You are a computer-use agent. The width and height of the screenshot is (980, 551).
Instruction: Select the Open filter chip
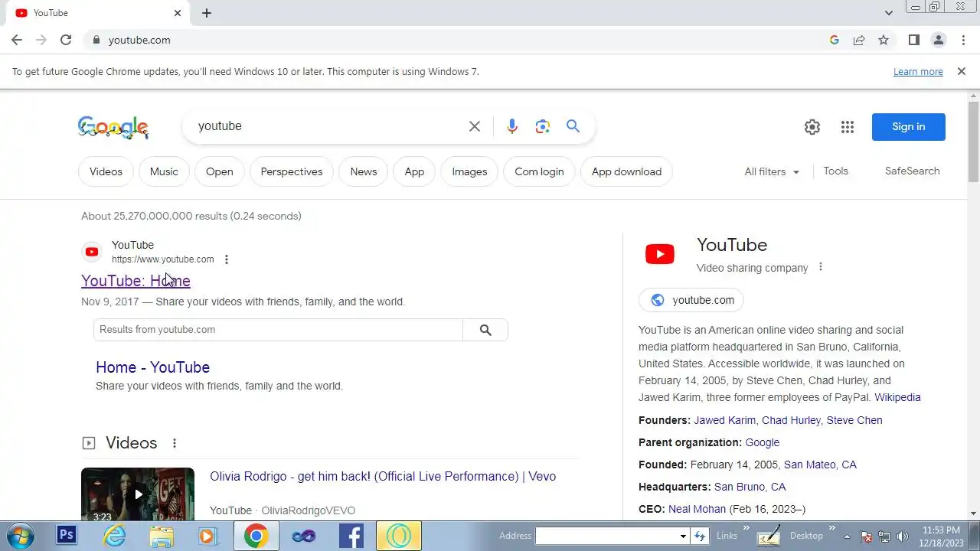(x=219, y=171)
